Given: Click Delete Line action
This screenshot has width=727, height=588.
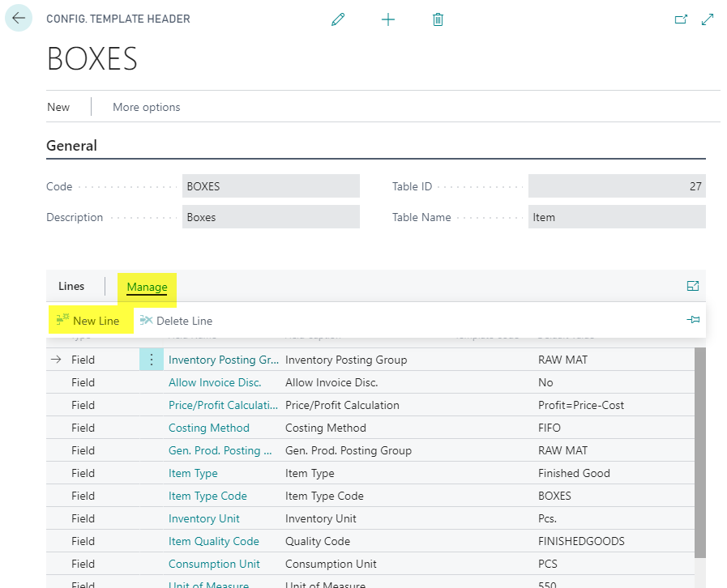Looking at the screenshot, I should pyautogui.click(x=176, y=321).
